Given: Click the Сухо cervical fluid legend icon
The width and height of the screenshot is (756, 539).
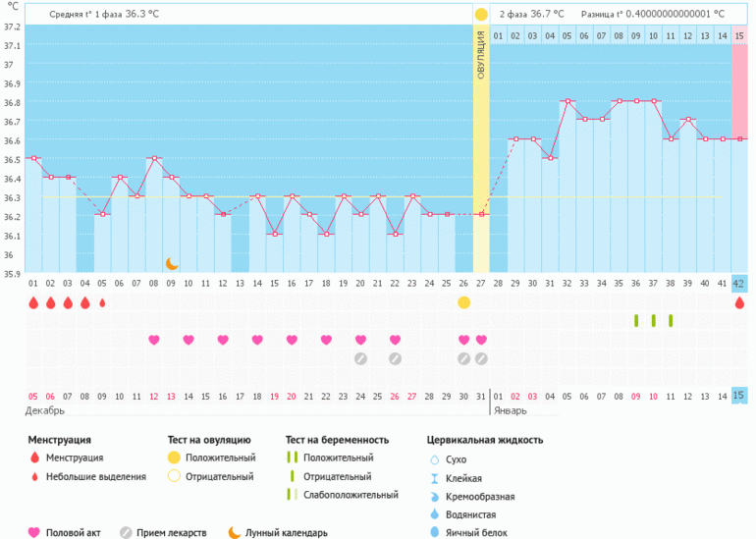Looking at the screenshot, I should [x=435, y=458].
